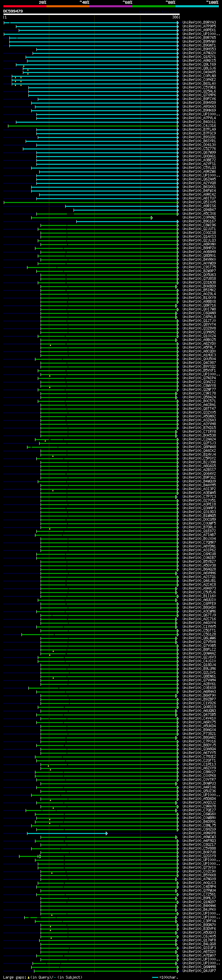Open hit UniRef100_C0PLN9
The height and width of the screenshot is (980, 222).
pos(199,76)
